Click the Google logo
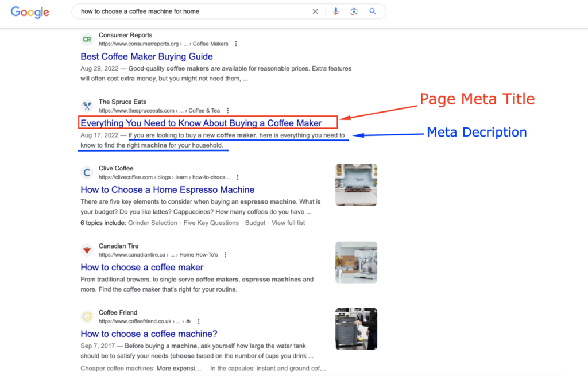Screen dimensions: 588x376 [30, 12]
